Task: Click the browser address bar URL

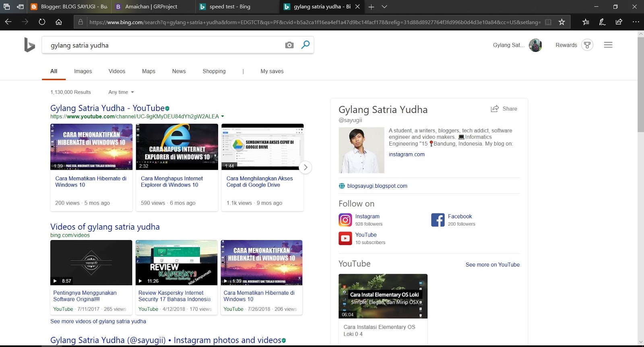Action: [315, 22]
